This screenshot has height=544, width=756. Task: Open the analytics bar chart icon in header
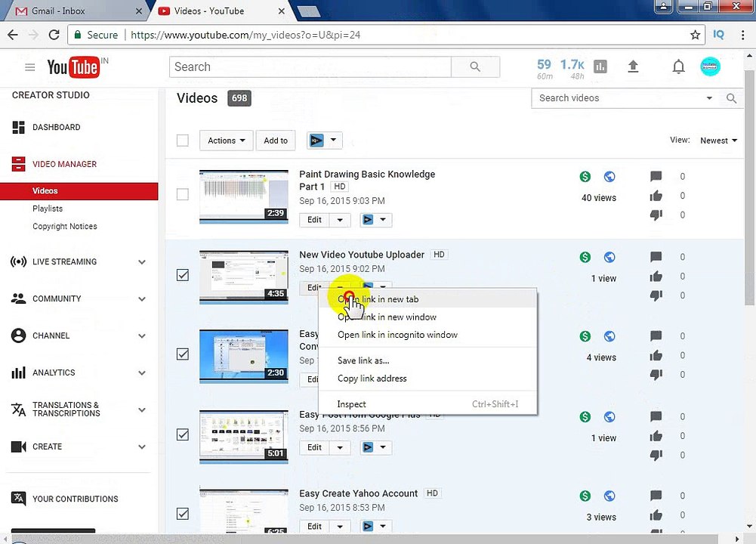click(x=600, y=66)
